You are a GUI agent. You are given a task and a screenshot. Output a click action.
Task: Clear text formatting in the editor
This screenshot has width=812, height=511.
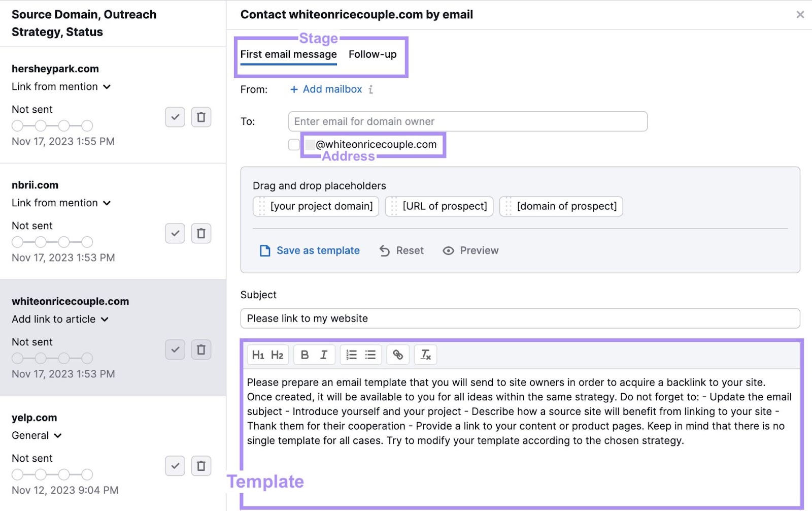tap(426, 355)
